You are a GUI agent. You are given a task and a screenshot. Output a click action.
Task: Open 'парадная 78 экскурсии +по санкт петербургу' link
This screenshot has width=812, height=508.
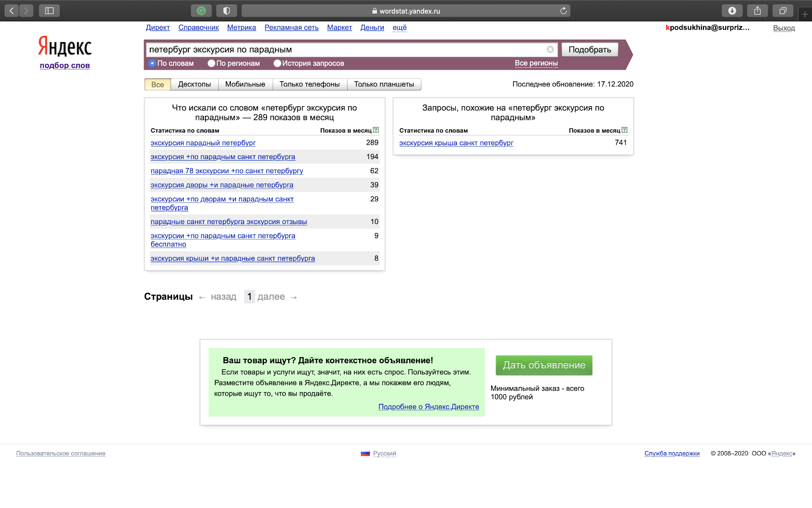[x=227, y=171]
